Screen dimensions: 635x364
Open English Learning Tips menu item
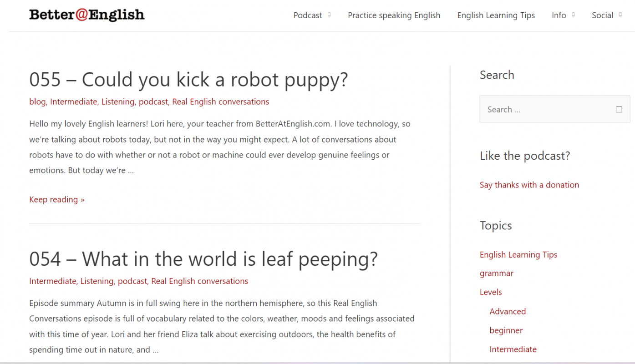pyautogui.click(x=496, y=15)
